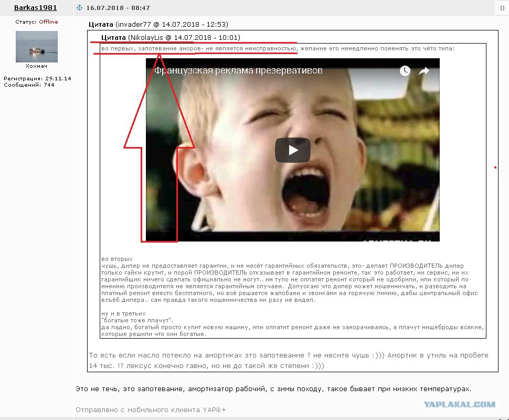This screenshot has height=420, width=509.
Task: Open Barkas1981 user profile link
Action: click(35, 7)
